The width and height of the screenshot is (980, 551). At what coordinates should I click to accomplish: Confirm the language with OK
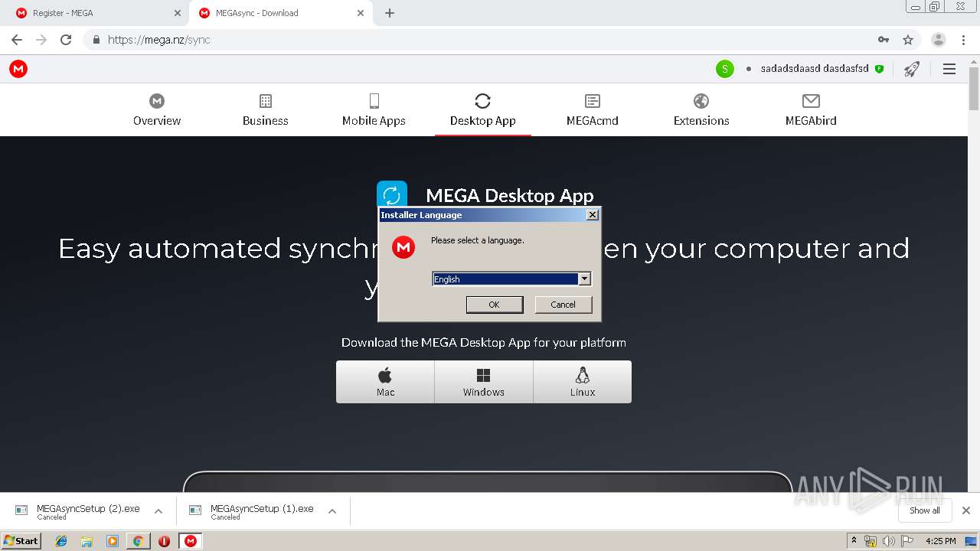click(495, 305)
